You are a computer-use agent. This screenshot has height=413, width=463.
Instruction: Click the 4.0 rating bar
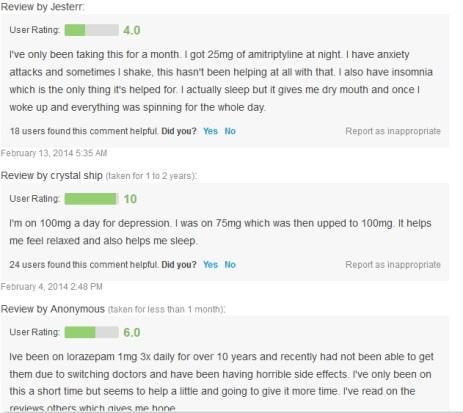click(x=91, y=30)
